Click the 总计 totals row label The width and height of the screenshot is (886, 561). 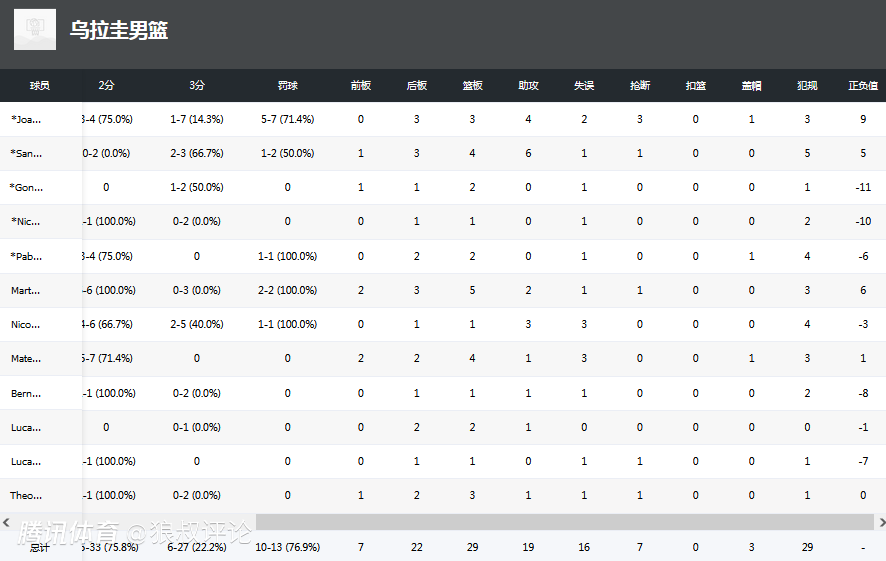40,547
